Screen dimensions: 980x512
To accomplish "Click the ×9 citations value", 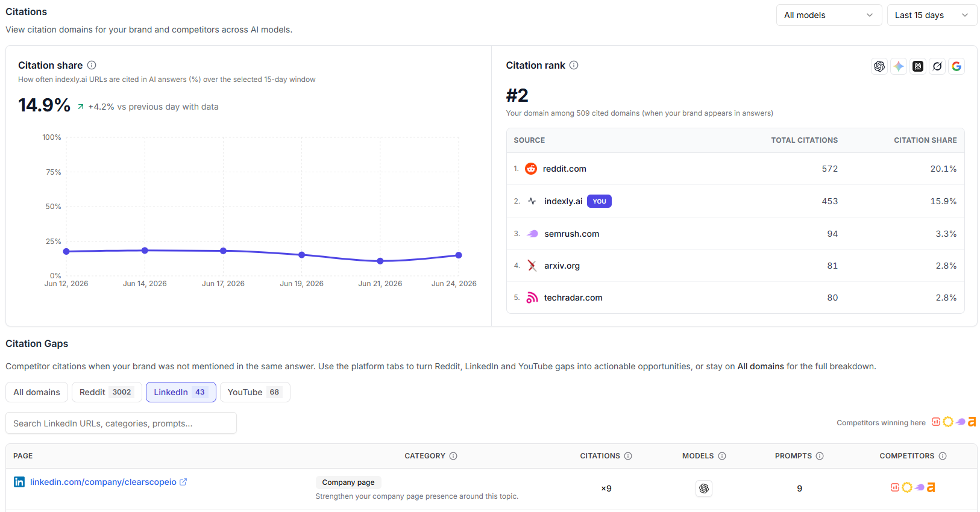I will click(x=606, y=489).
